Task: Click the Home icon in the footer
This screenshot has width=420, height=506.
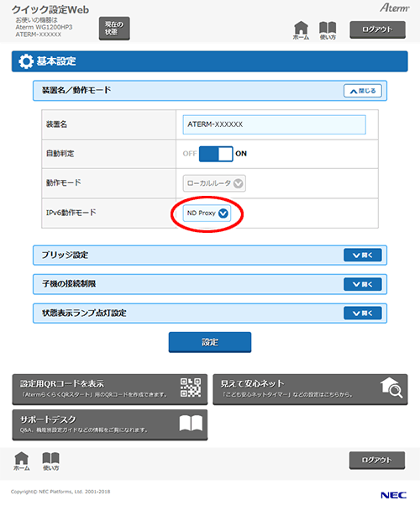Action: click(x=22, y=461)
